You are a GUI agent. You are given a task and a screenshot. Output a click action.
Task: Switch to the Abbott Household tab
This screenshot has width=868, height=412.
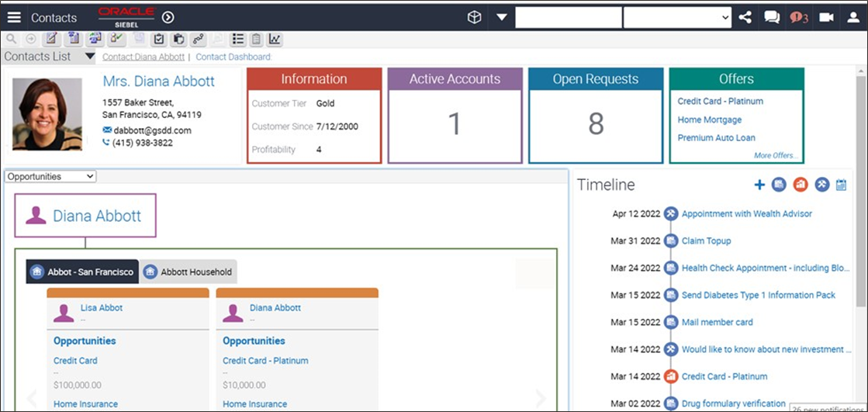pos(188,272)
